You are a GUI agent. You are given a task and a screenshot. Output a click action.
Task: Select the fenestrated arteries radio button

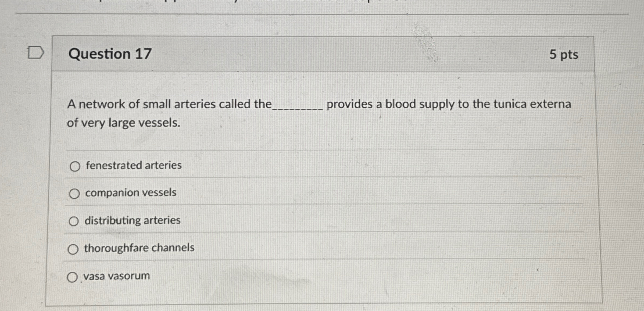coord(75,166)
